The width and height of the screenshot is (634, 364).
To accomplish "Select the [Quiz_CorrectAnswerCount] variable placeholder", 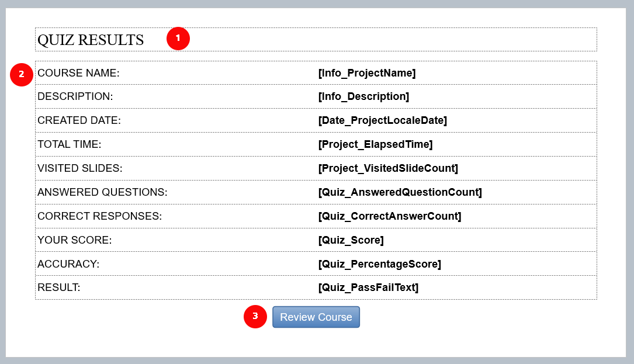I will pos(390,216).
